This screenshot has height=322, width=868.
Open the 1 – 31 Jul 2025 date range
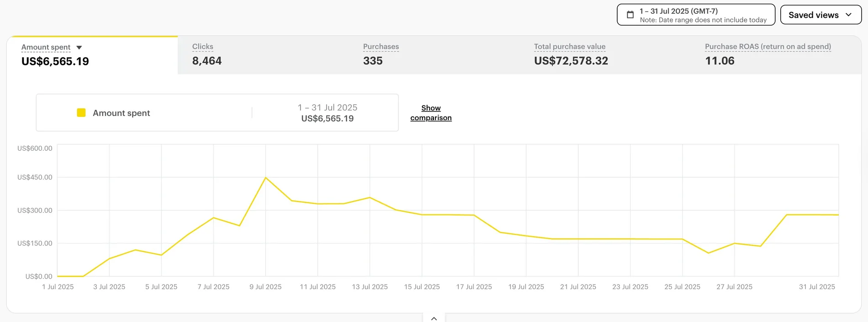click(x=696, y=15)
